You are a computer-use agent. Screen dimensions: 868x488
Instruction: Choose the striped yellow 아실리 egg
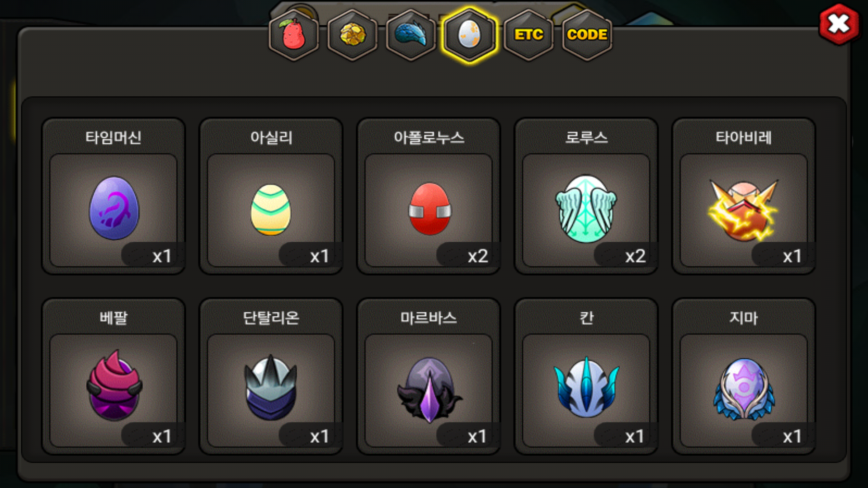[271, 209]
